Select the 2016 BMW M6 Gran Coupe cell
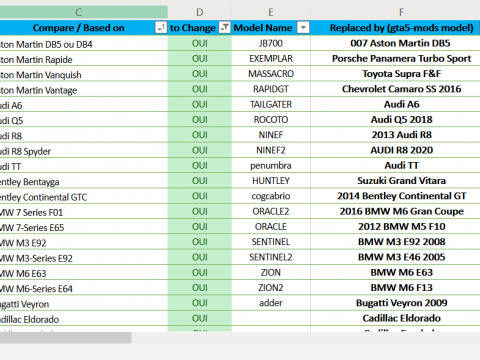 395,211
